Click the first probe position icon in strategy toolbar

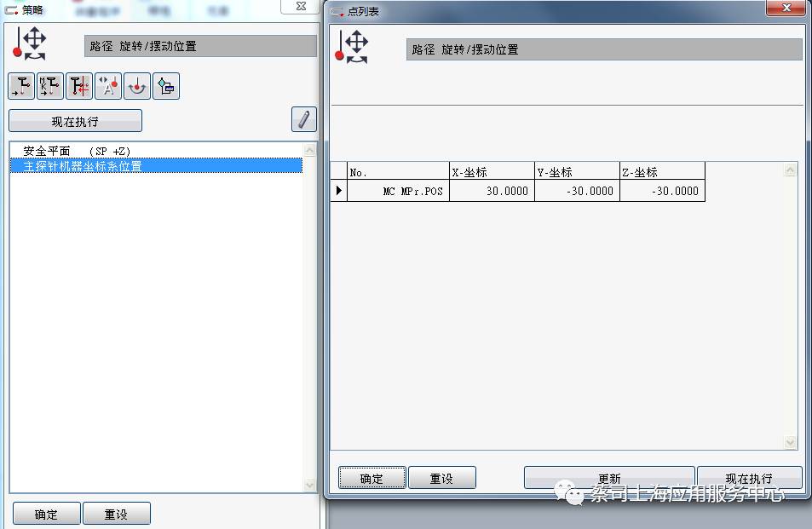(21, 86)
